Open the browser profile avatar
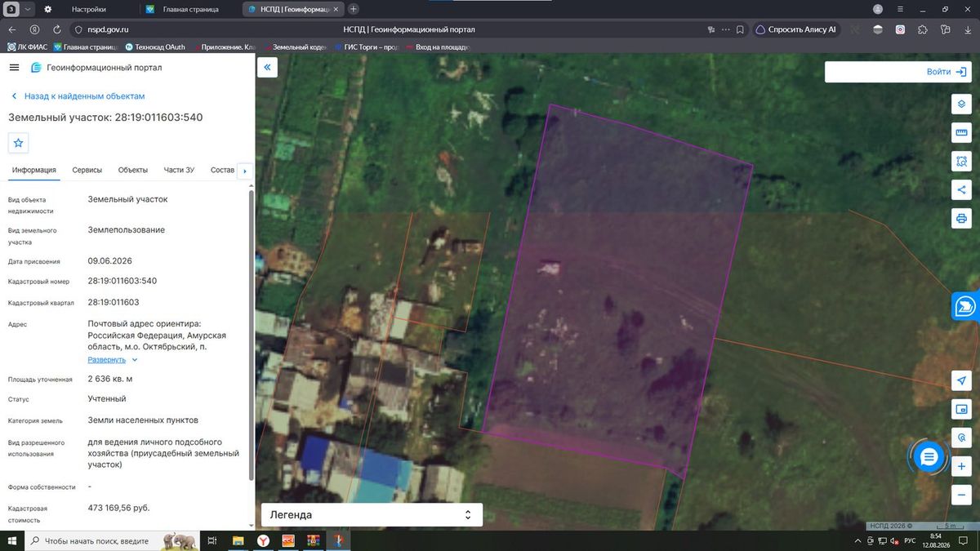The width and height of the screenshot is (980, 551). click(x=878, y=9)
